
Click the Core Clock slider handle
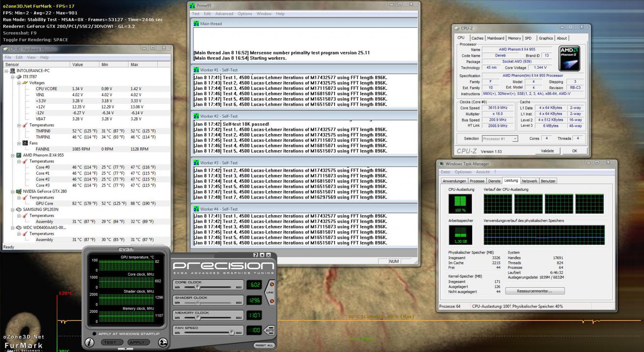tap(197, 287)
